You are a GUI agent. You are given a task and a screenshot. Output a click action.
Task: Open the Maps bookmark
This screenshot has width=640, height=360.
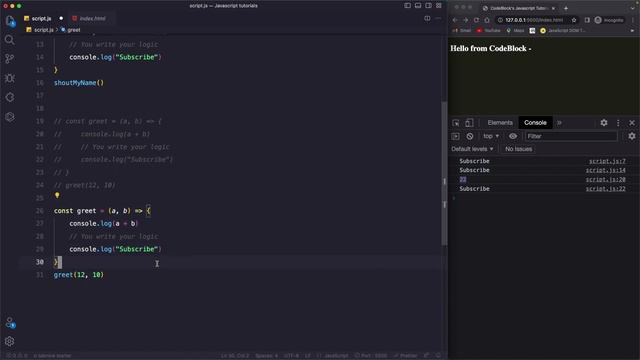coord(515,31)
